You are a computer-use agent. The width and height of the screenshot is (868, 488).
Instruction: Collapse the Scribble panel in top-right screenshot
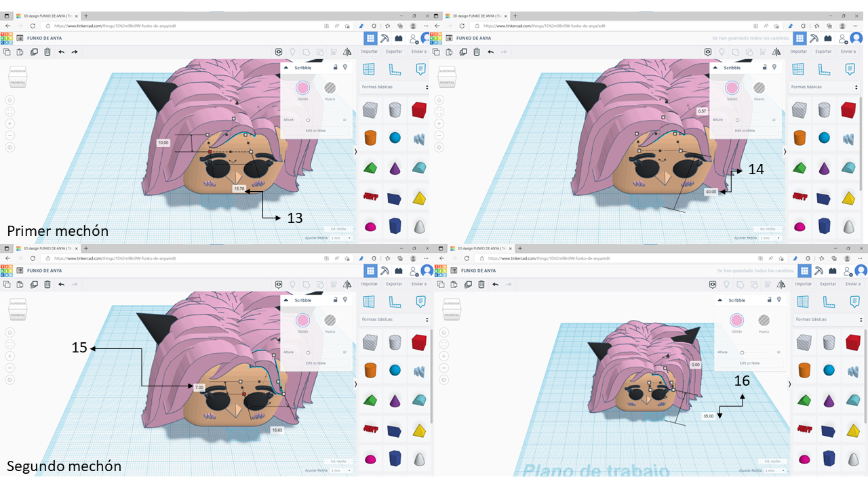point(716,68)
